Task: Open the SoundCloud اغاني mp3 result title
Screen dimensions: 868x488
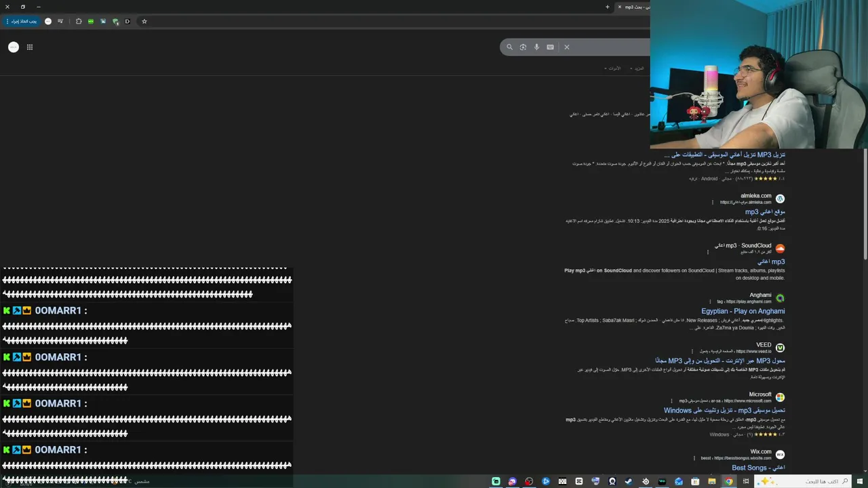Action: pyautogui.click(x=771, y=262)
